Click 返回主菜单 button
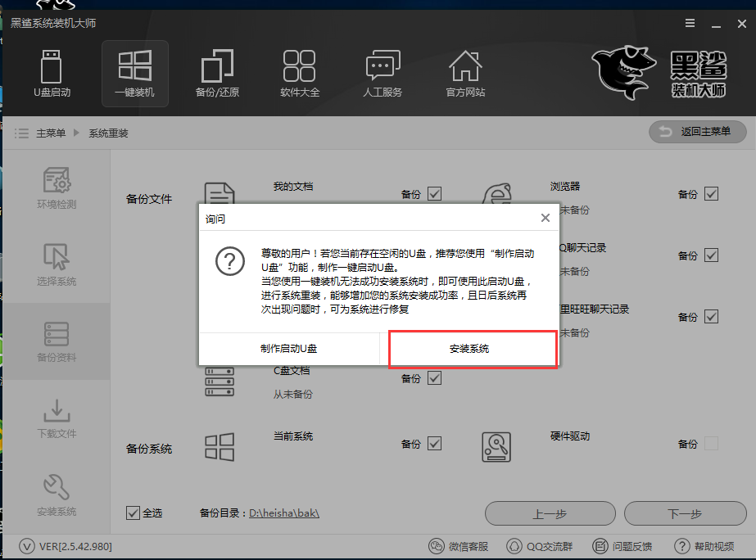This screenshot has width=756, height=560. [x=698, y=132]
